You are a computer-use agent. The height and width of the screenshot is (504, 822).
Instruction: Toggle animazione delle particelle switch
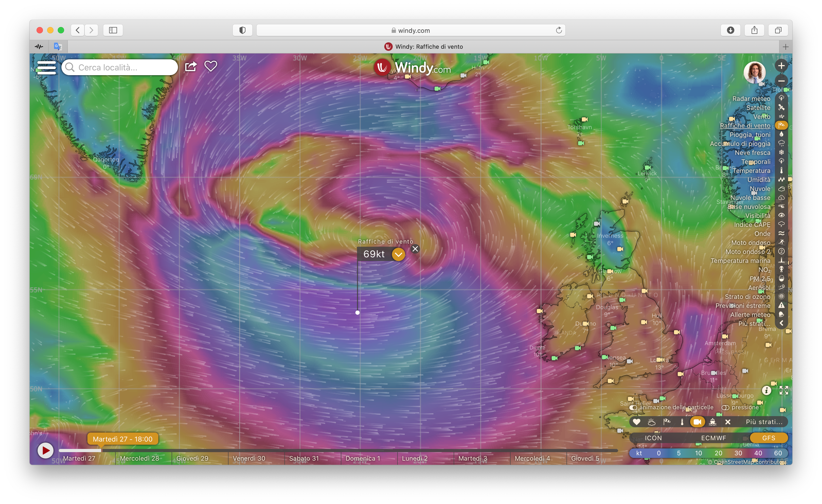click(633, 408)
